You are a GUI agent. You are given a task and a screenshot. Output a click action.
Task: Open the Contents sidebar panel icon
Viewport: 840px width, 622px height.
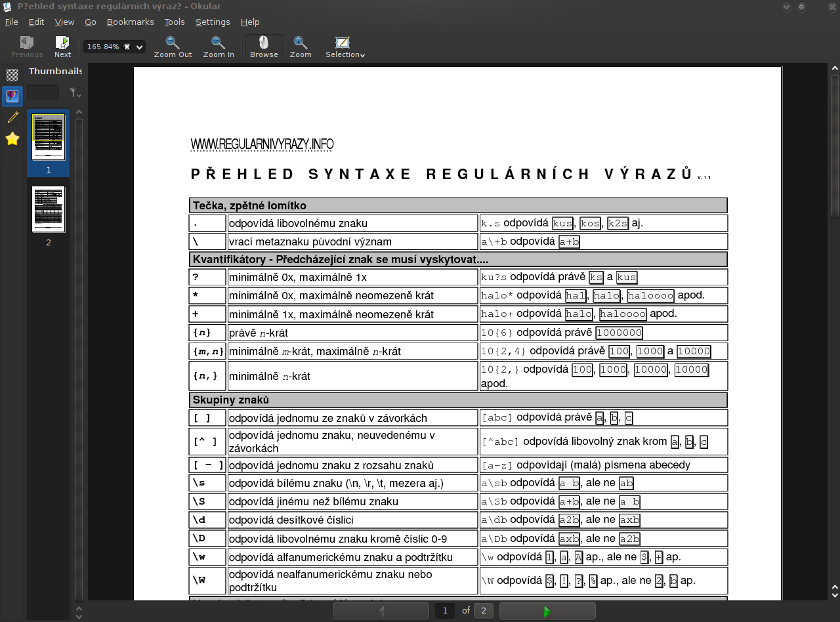(12, 75)
